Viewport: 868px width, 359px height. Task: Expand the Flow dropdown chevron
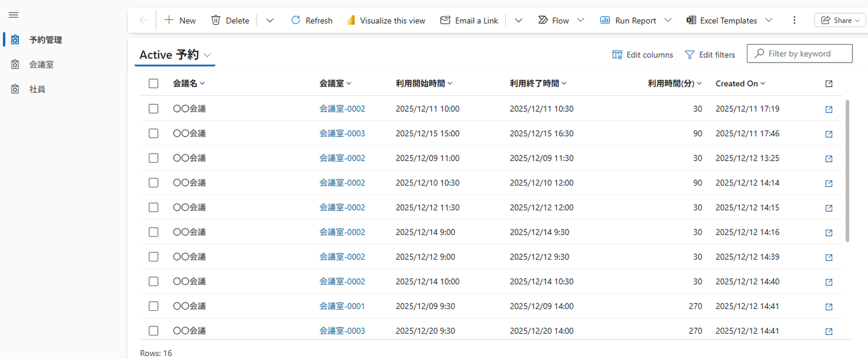[x=580, y=20]
